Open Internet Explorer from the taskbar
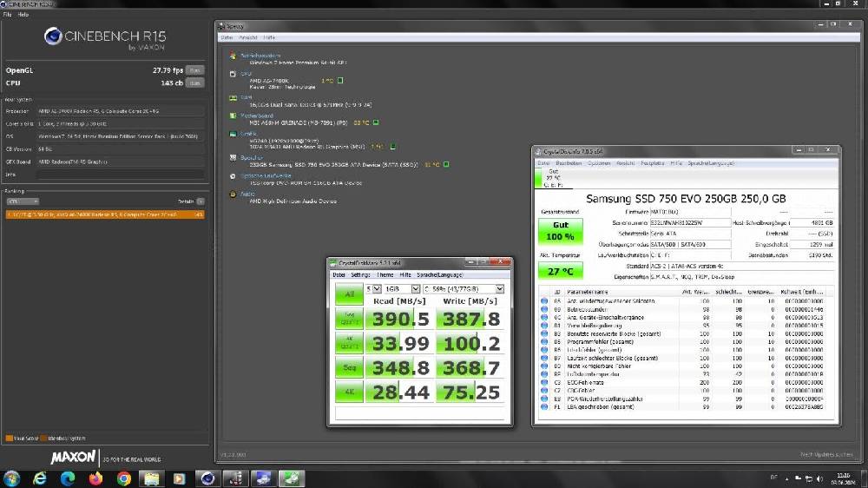This screenshot has width=868, height=488. pyautogui.click(x=40, y=478)
